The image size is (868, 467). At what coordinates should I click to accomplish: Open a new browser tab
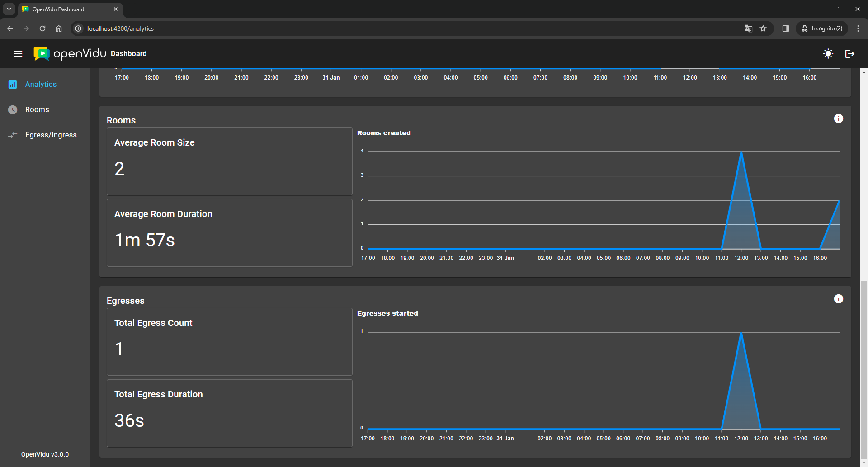pyautogui.click(x=132, y=9)
